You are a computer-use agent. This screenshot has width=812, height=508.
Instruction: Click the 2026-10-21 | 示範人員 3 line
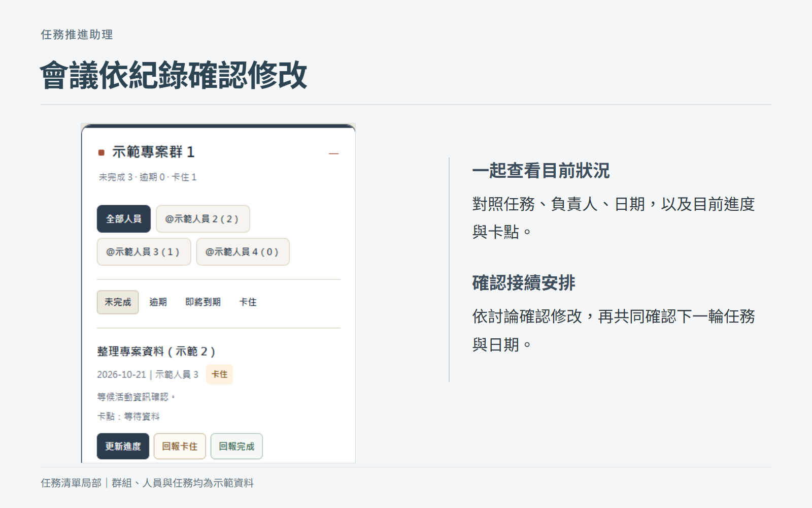tap(148, 375)
